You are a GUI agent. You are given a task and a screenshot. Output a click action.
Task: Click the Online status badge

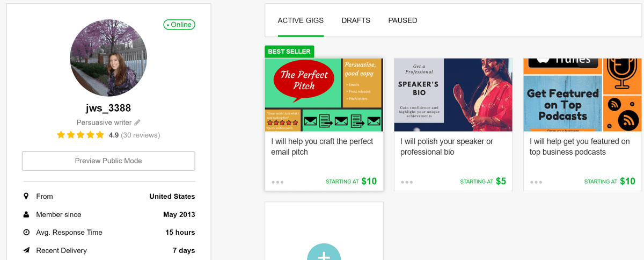(179, 25)
